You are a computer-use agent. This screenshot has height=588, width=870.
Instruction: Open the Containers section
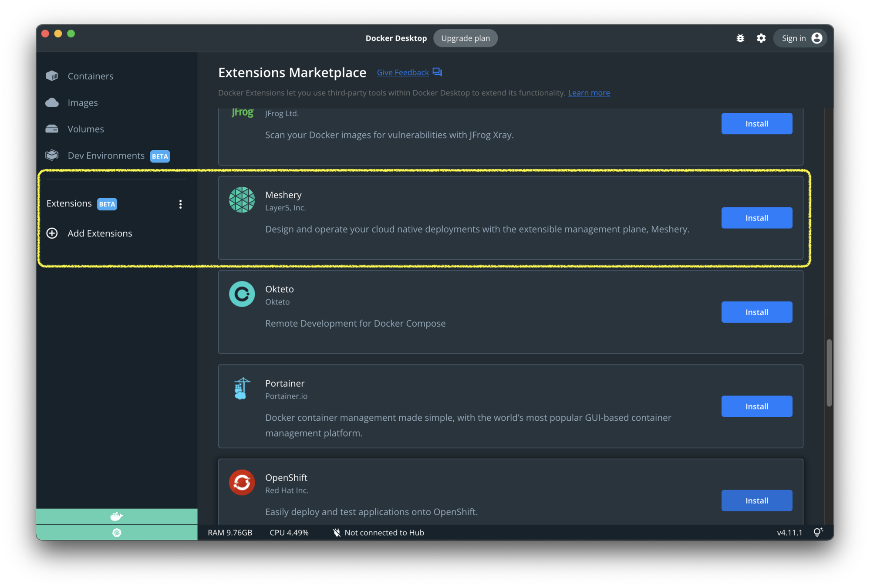(90, 76)
